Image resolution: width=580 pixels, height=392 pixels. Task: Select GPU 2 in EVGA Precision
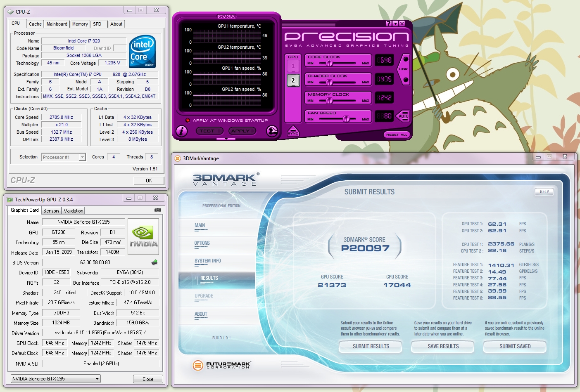point(293,80)
